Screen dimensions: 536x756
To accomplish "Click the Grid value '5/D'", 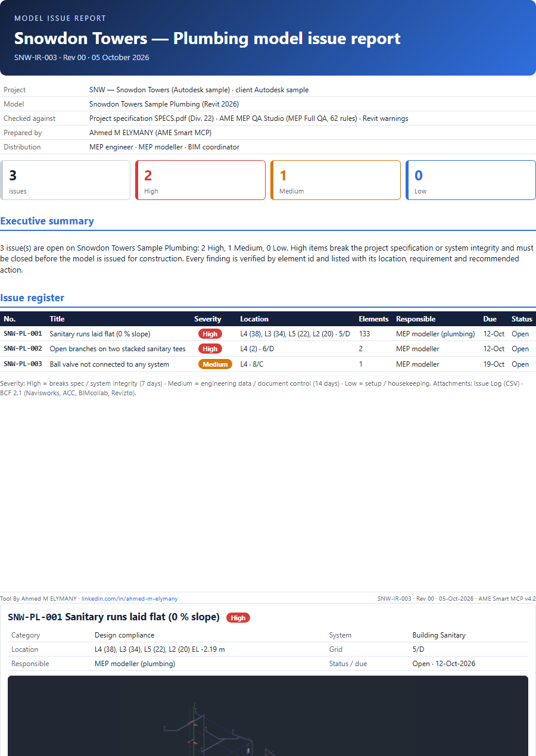I will pos(419,649).
